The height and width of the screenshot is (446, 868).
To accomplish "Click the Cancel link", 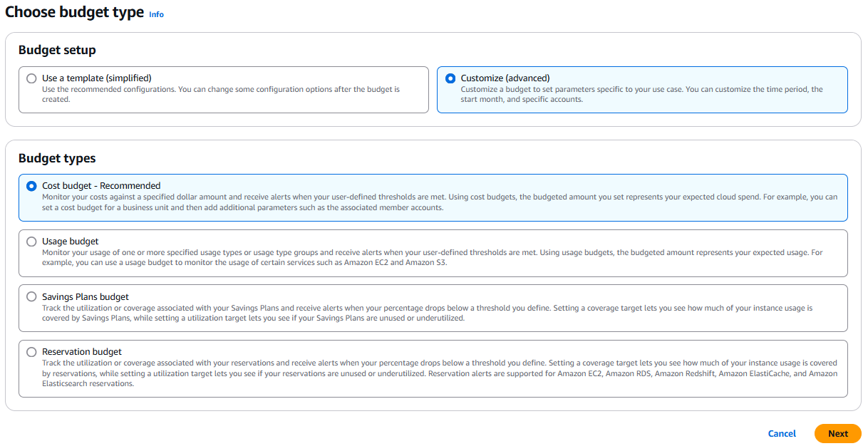I will [782, 434].
